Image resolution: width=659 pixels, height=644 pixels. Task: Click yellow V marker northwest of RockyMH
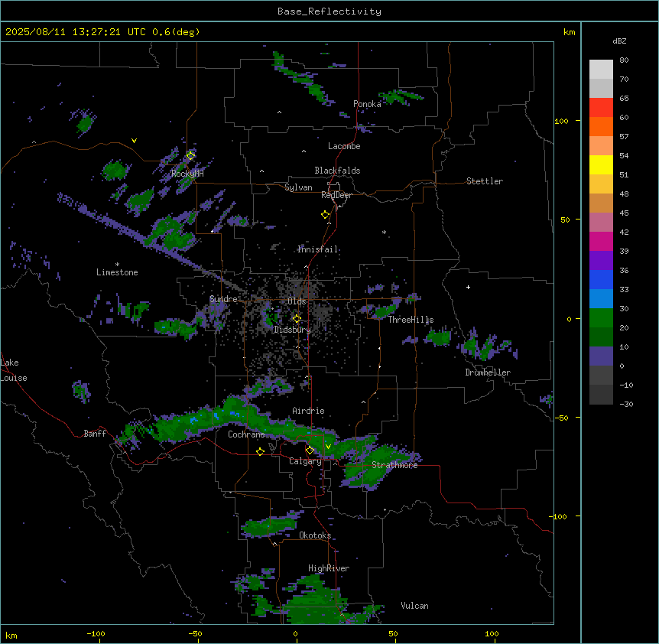pos(134,141)
